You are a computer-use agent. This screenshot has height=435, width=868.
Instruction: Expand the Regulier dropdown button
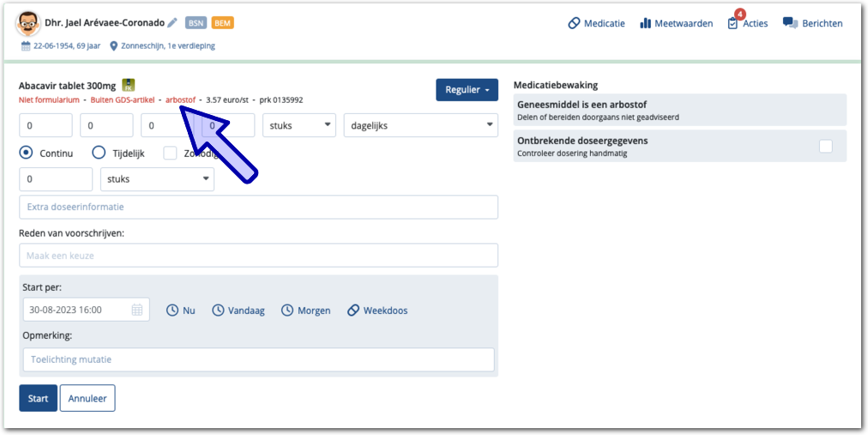click(x=467, y=90)
